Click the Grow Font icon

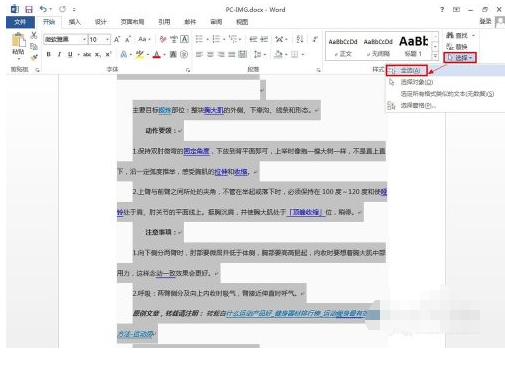click(x=117, y=39)
